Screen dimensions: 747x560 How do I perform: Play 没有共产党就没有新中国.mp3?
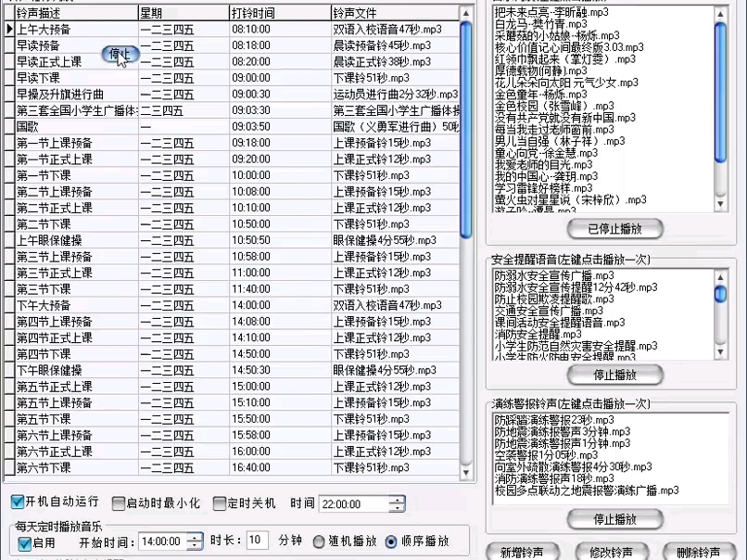pos(565,118)
